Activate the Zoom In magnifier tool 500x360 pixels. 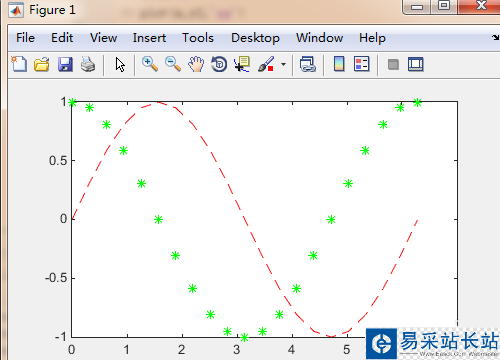[x=150, y=64]
